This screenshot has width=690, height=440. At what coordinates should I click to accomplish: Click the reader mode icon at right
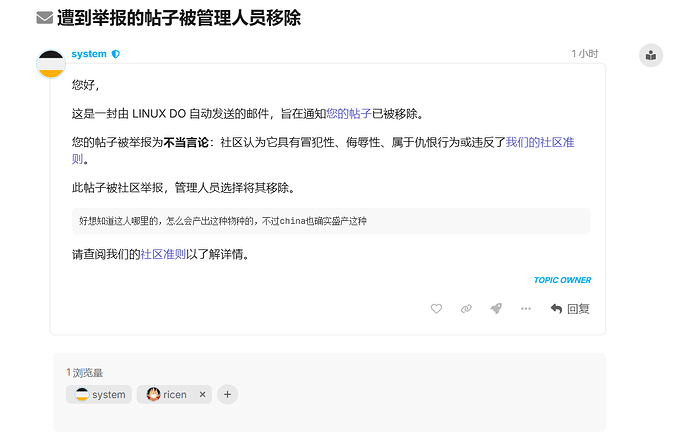pos(651,55)
